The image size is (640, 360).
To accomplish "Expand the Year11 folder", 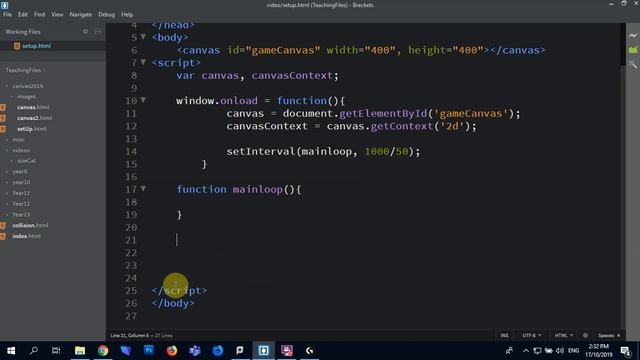I will pos(7,193).
